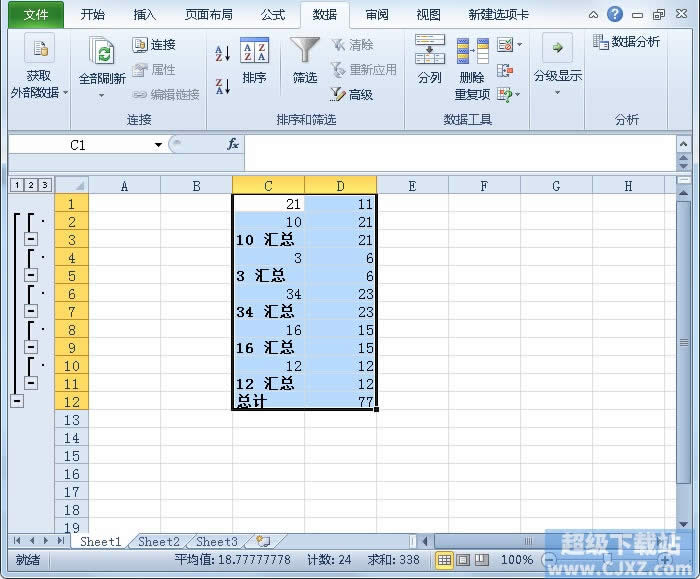Open Data Validation dropdown arrow
This screenshot has width=700, height=579.
point(519,45)
